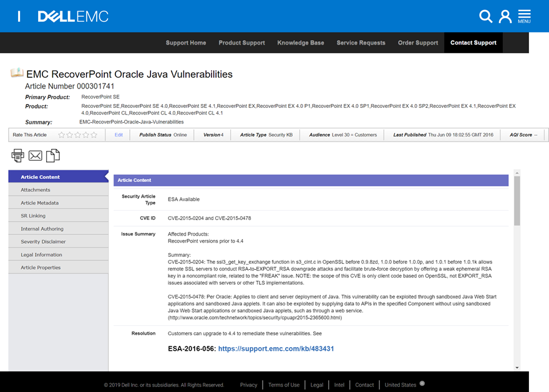Click Article Number 000301741 text

[x=69, y=86]
